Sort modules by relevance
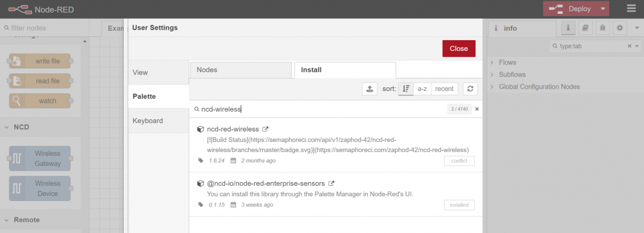Image resolution: width=644 pixels, height=233 pixels. (x=406, y=89)
